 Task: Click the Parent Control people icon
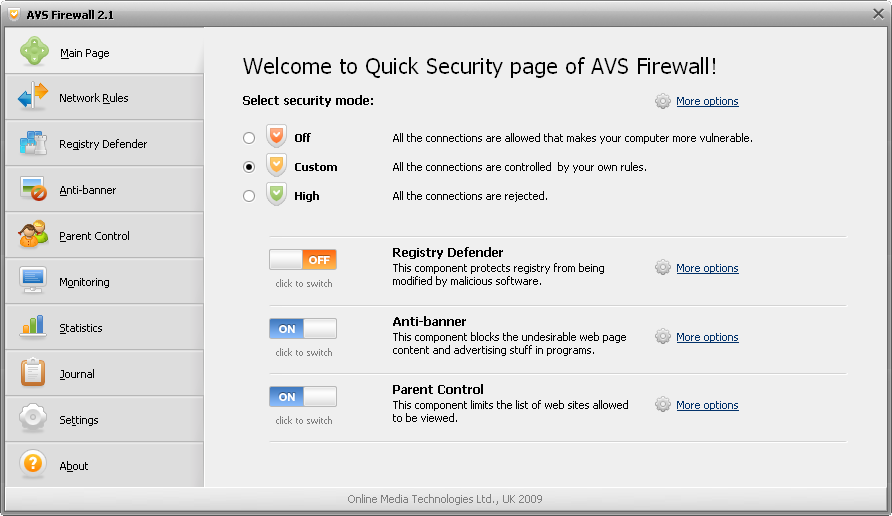pyautogui.click(x=33, y=235)
